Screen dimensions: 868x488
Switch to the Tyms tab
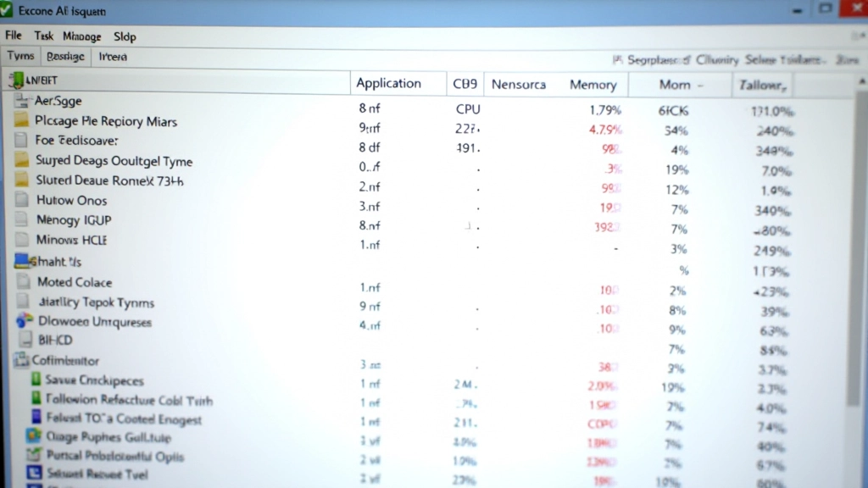click(x=20, y=56)
